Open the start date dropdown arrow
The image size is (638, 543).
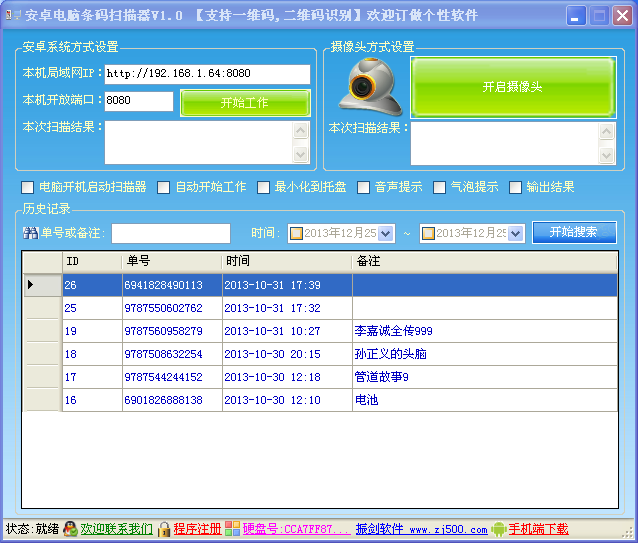click(x=386, y=233)
